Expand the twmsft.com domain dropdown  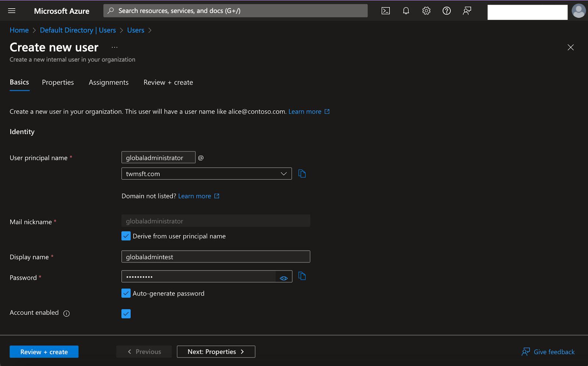tap(207, 174)
